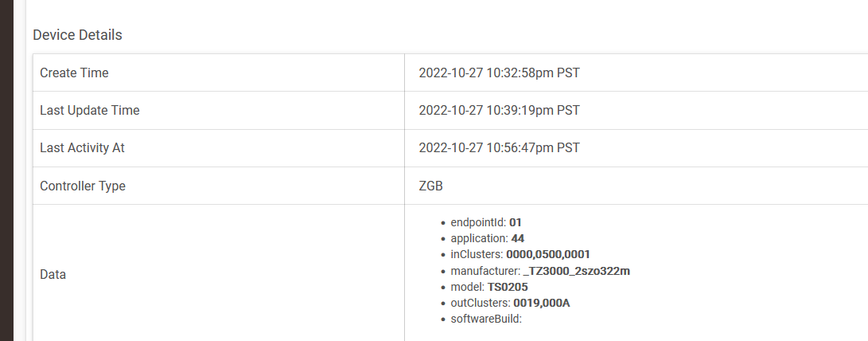
Task: Click the Device Details heading
Action: 77,35
